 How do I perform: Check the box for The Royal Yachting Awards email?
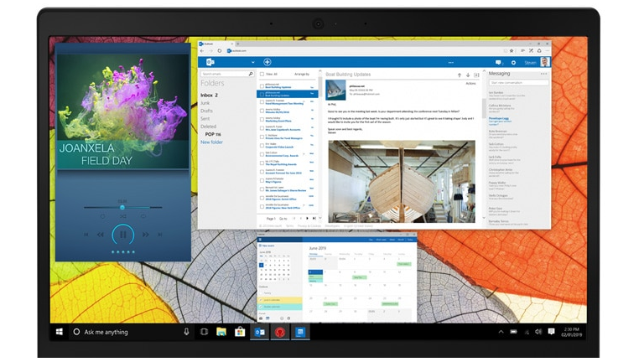tap(262, 163)
